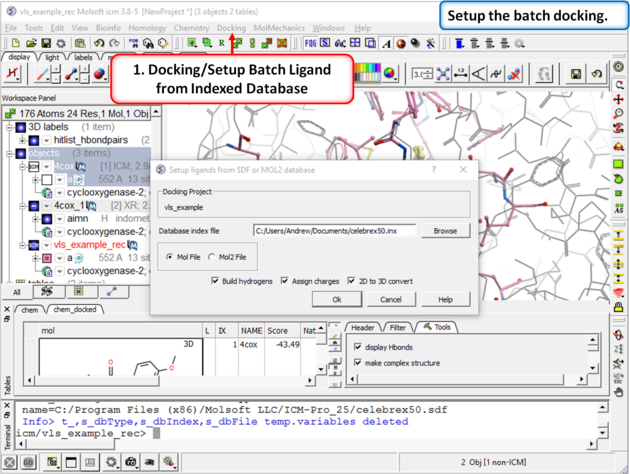Collapse the 3D labels tree node

(x=10, y=127)
